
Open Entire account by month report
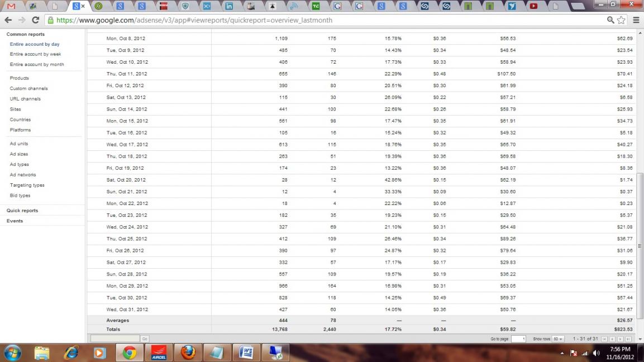point(37,64)
